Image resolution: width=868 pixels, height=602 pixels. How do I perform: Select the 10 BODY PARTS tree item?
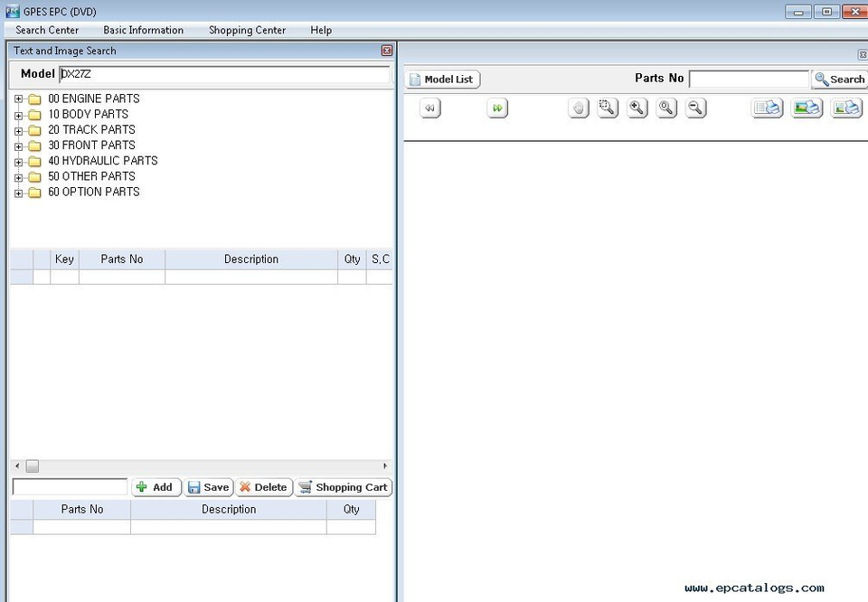[88, 114]
